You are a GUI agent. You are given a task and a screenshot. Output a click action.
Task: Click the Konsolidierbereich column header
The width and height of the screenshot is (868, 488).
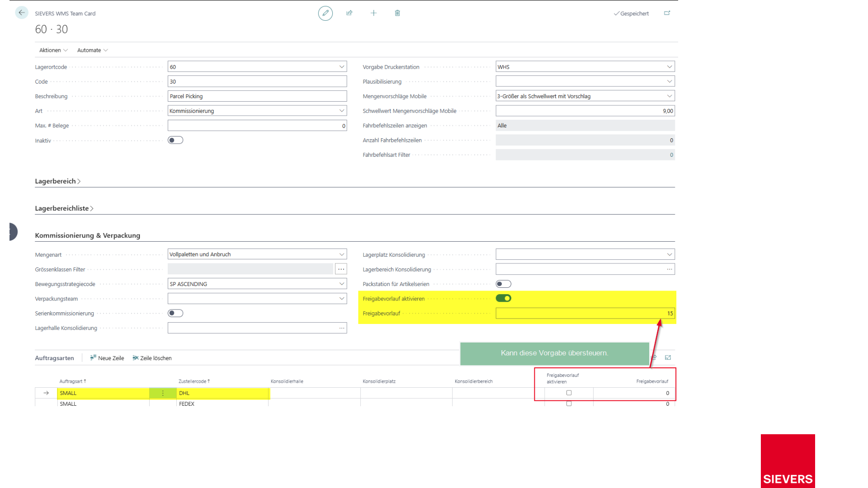[473, 381]
